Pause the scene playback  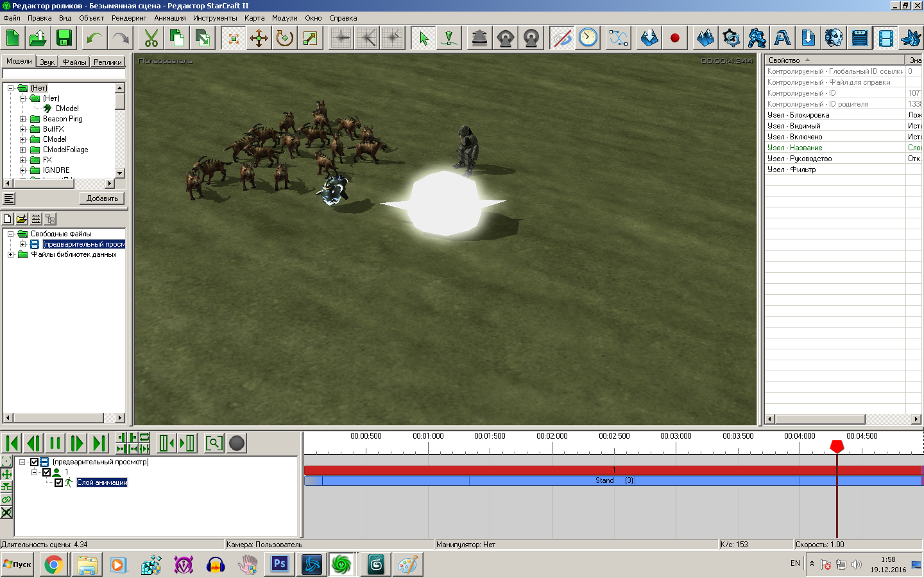pos(55,443)
